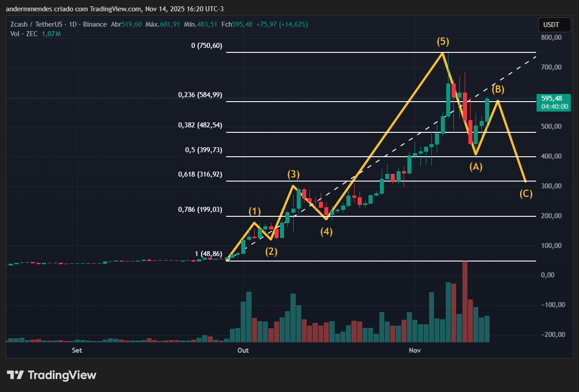Click the wave label (5) near the peak
579x392 pixels.
[x=443, y=42]
